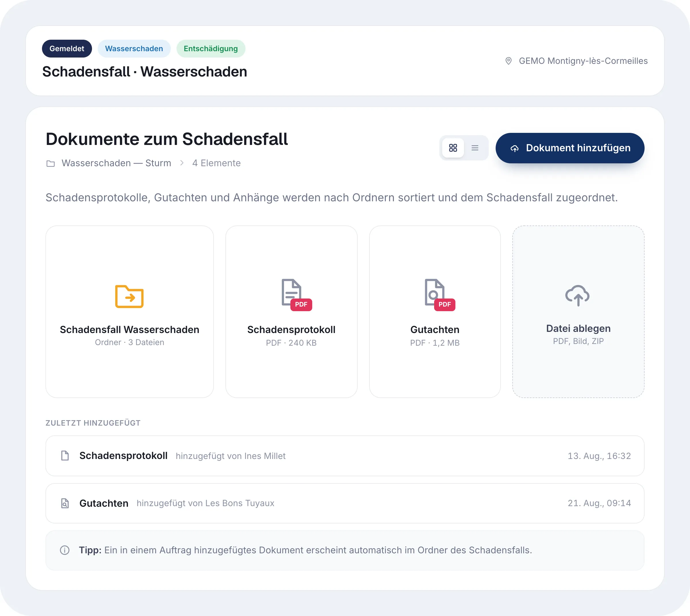Click the Dokumente zum Schadensfall heading

click(167, 139)
